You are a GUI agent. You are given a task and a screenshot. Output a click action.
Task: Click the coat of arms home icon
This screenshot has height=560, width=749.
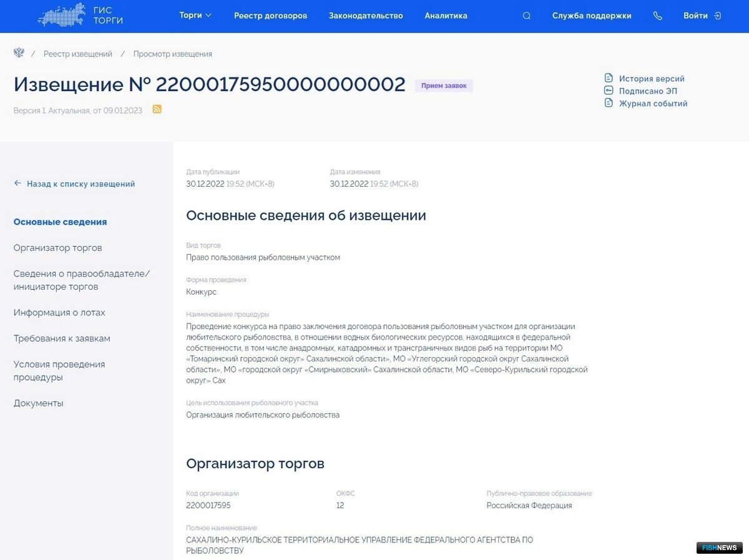point(19,54)
